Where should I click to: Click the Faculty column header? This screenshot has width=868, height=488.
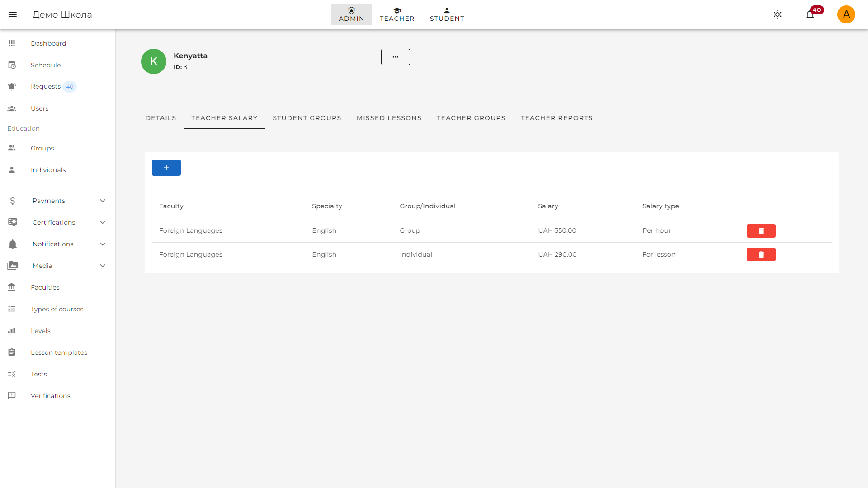pyautogui.click(x=171, y=206)
